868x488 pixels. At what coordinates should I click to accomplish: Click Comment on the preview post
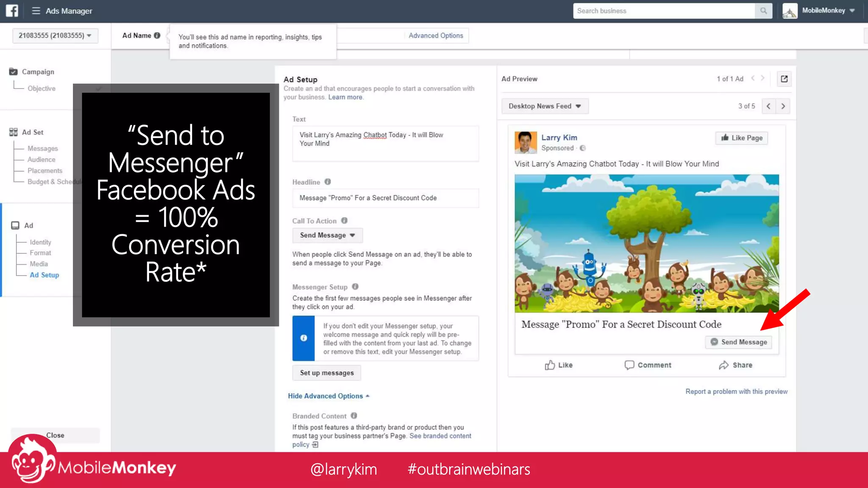(648, 365)
